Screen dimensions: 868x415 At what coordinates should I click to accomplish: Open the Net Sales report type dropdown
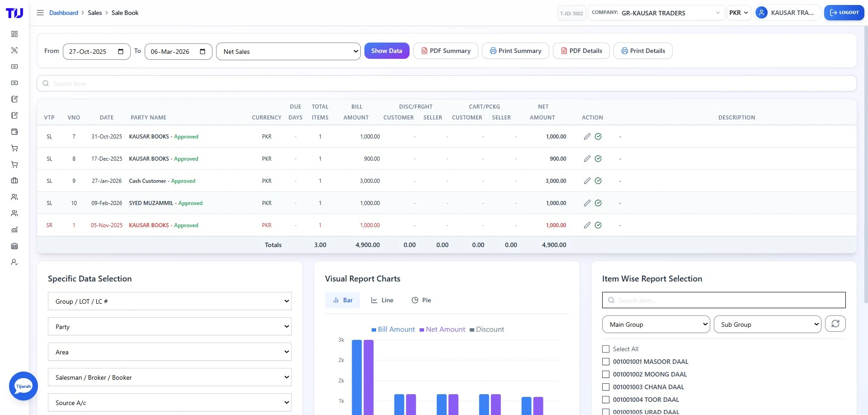(x=288, y=51)
